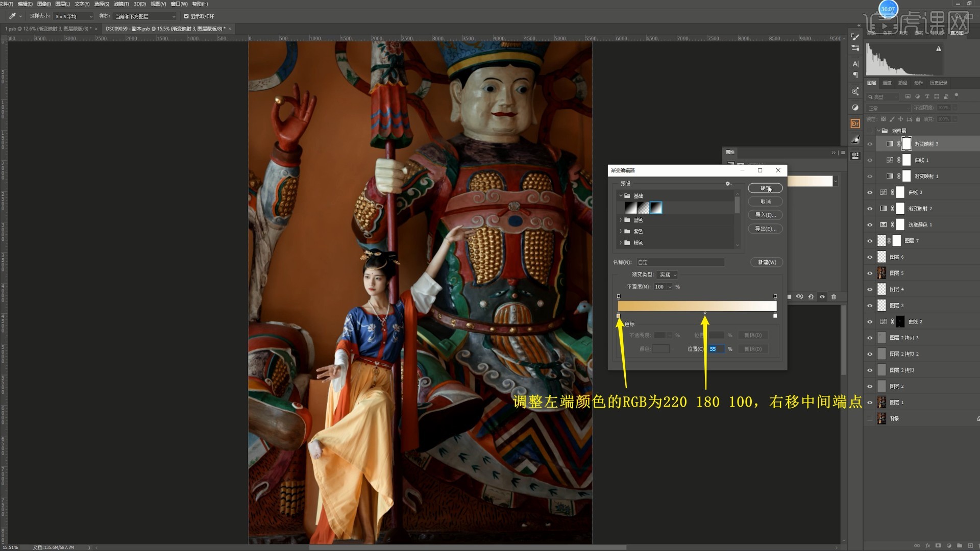980x551 pixels.
Task: Click the 新建(W) button
Action: pos(766,262)
